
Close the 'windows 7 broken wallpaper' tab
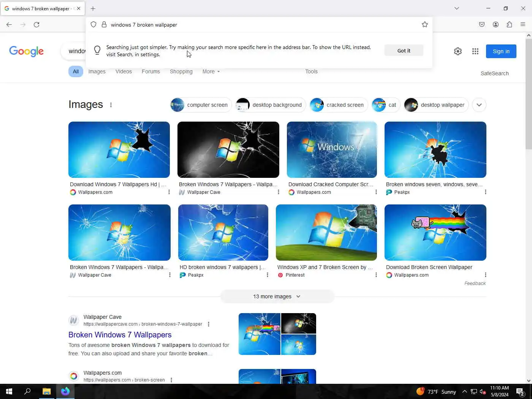pos(79,8)
